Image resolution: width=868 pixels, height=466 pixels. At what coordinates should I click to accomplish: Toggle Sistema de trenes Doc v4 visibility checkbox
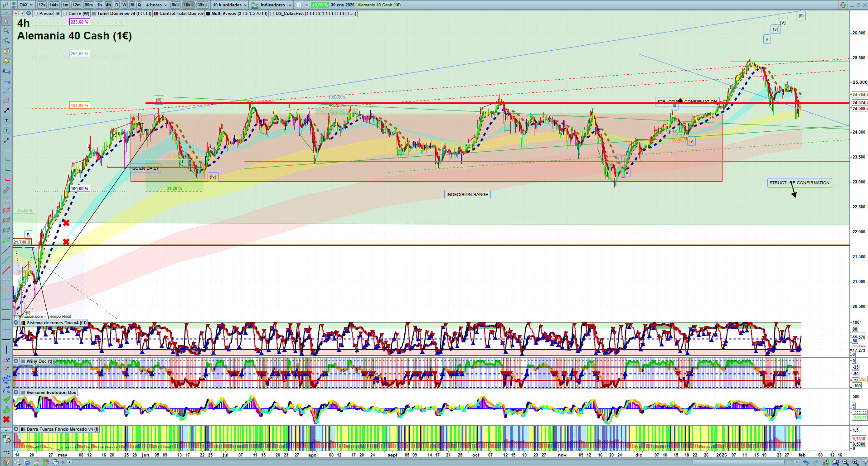coord(23,323)
